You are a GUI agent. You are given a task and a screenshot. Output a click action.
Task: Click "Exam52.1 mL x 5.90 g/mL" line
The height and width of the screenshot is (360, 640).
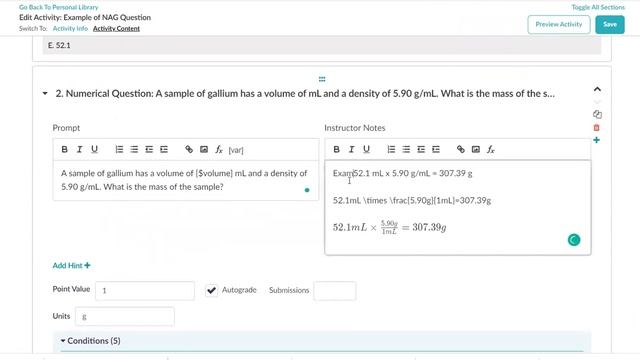[402, 173]
